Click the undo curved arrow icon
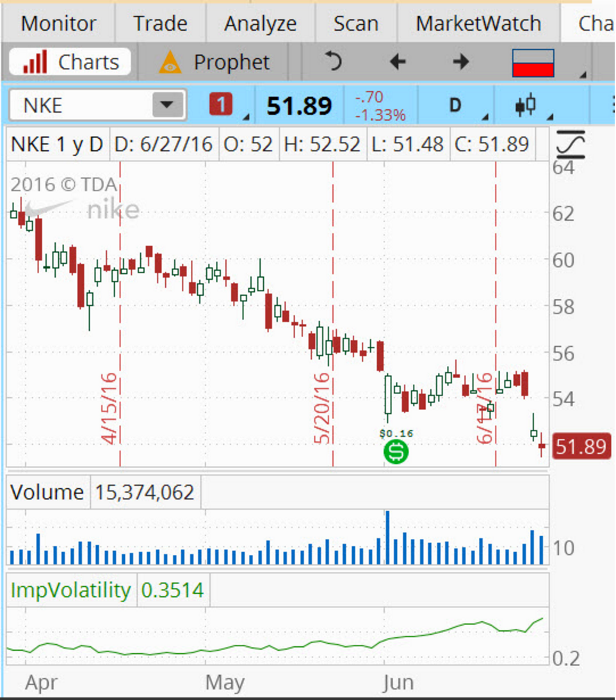This screenshot has width=616, height=700. click(x=333, y=61)
